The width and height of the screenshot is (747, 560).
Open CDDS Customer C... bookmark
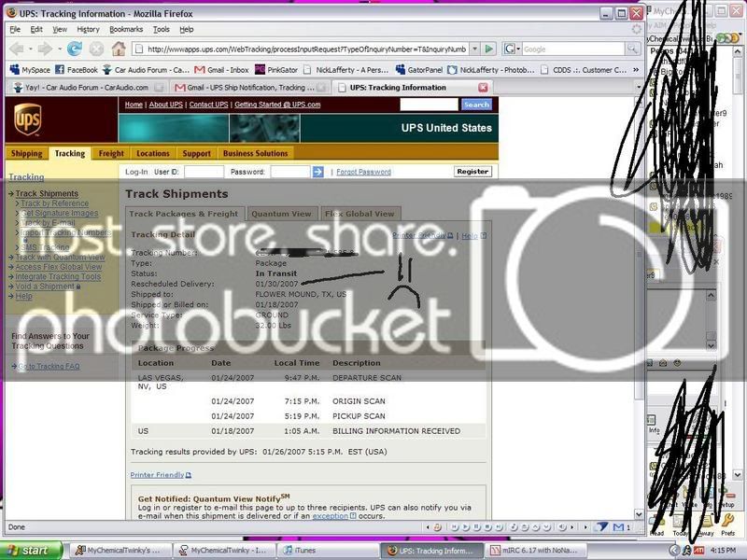coord(584,70)
